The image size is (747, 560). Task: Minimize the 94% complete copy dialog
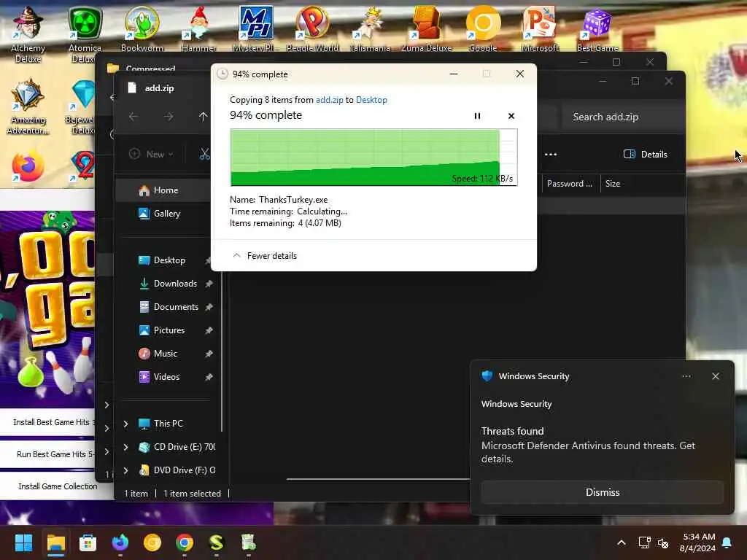454,74
